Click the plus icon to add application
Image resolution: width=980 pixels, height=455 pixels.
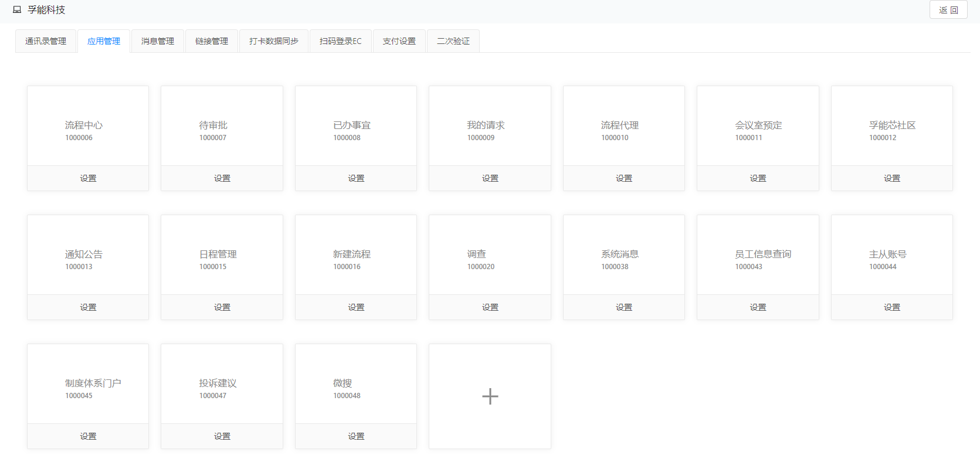click(490, 396)
